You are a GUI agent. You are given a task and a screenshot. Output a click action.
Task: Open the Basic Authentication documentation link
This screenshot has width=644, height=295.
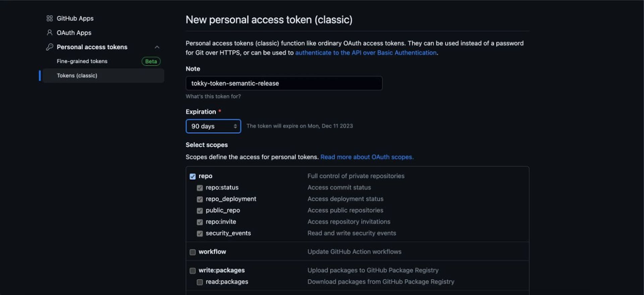(366, 53)
